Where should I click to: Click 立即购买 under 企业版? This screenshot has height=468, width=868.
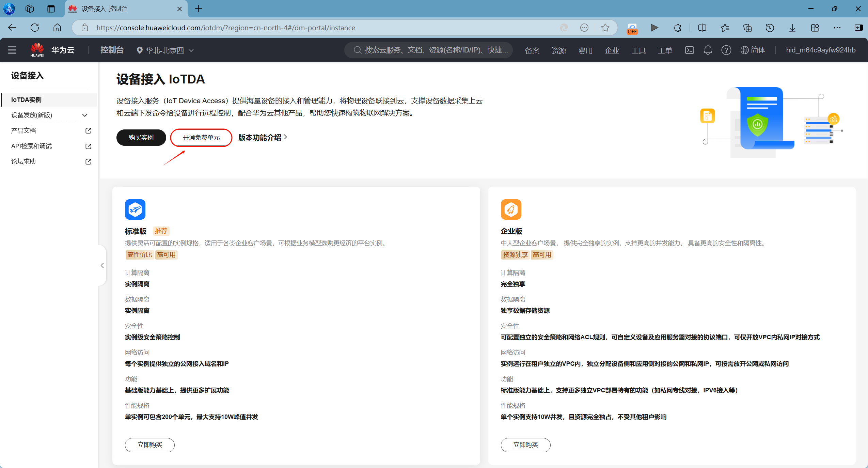tap(525, 445)
